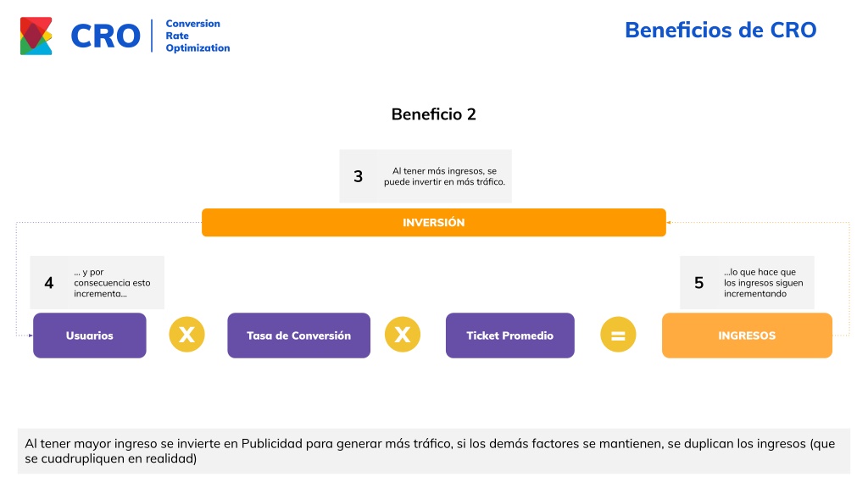The width and height of the screenshot is (868, 488).
Task: Select the Usuarios purple box
Action: coord(90,335)
